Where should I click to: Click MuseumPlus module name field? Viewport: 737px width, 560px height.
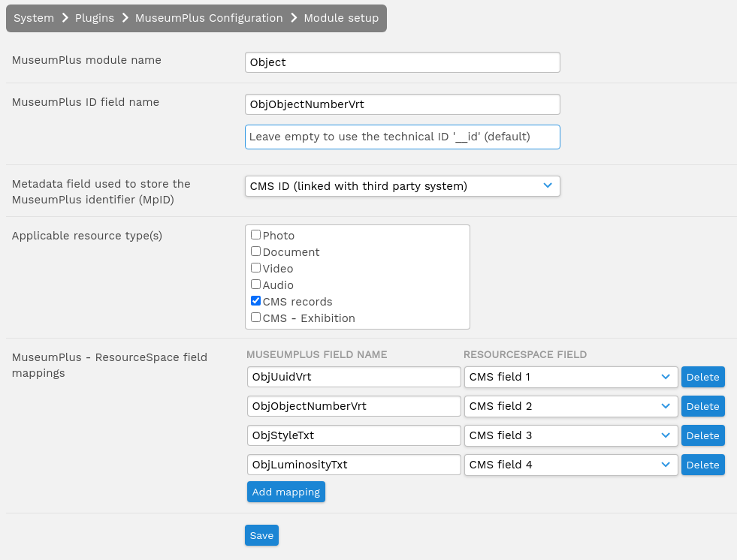click(x=403, y=62)
